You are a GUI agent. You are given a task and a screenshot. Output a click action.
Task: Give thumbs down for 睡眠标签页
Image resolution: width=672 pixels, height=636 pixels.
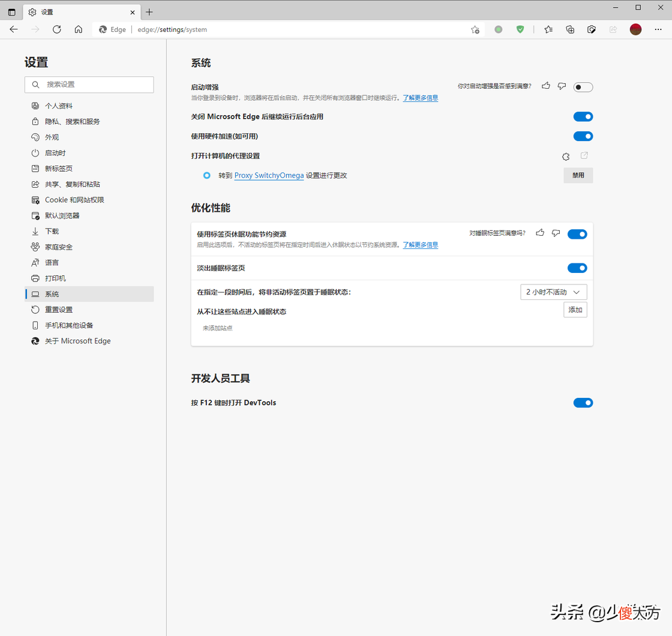tap(556, 233)
